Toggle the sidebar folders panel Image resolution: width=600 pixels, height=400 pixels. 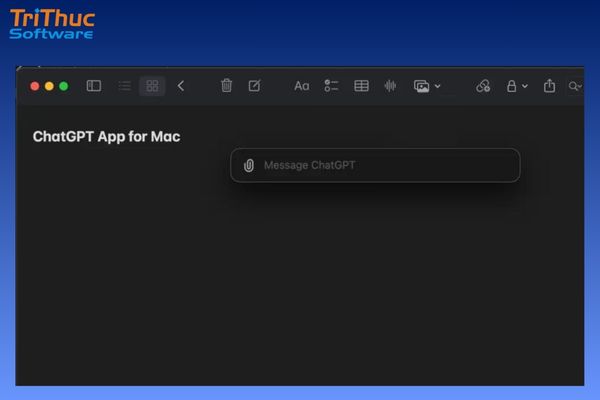coord(94,86)
